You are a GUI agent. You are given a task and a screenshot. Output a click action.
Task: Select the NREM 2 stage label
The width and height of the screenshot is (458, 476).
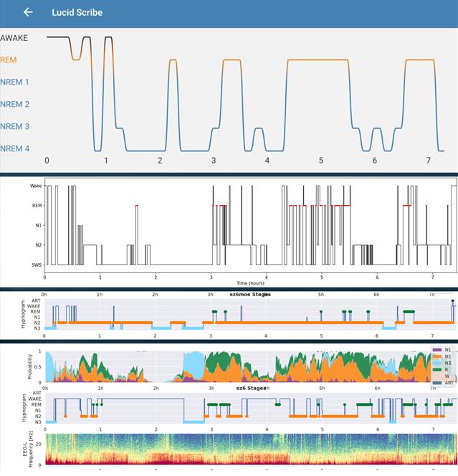point(15,104)
